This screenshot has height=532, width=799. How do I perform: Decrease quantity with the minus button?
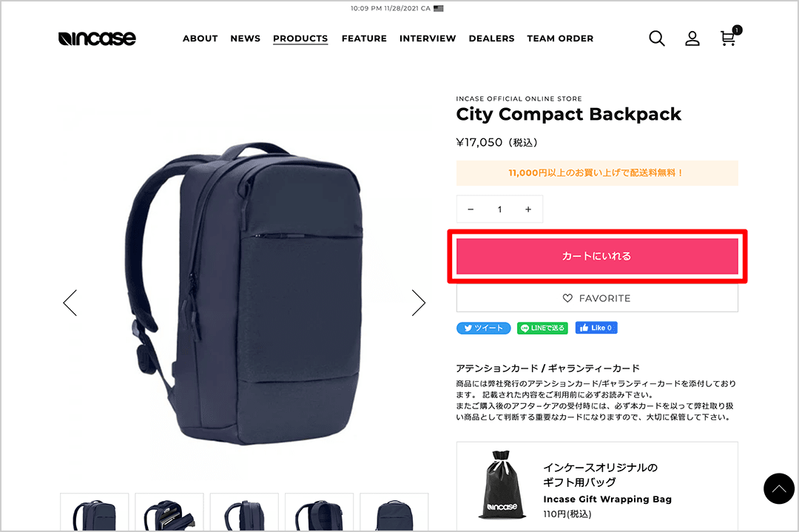[x=471, y=209]
